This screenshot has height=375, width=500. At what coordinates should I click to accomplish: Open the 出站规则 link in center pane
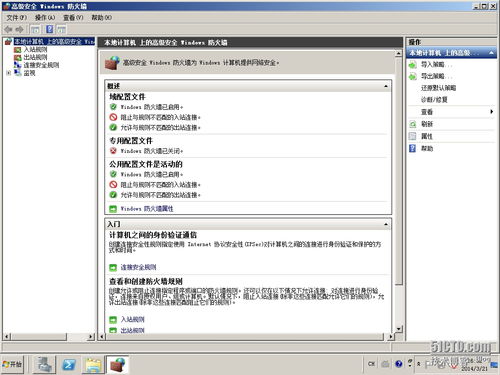[132, 330]
